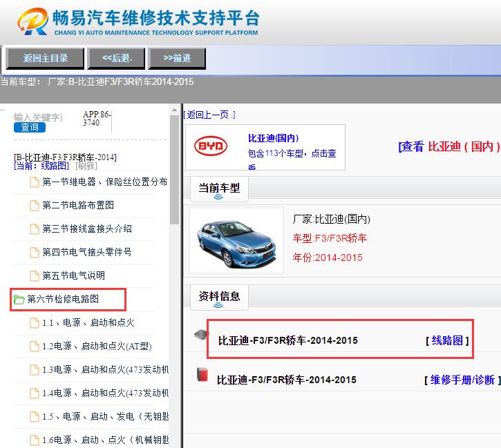Click the 比亚迪-F3/F3R轿车-2014-2015 维修手册 row title

click(x=287, y=380)
